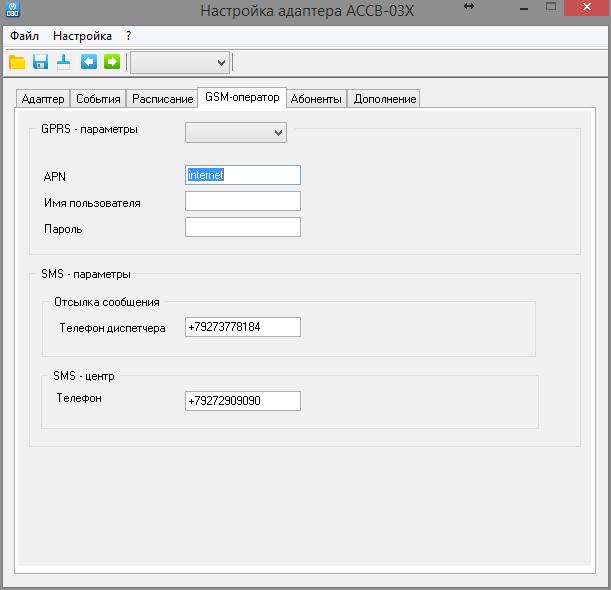Maximize the Настройка адаптера window

pyautogui.click(x=551, y=7)
